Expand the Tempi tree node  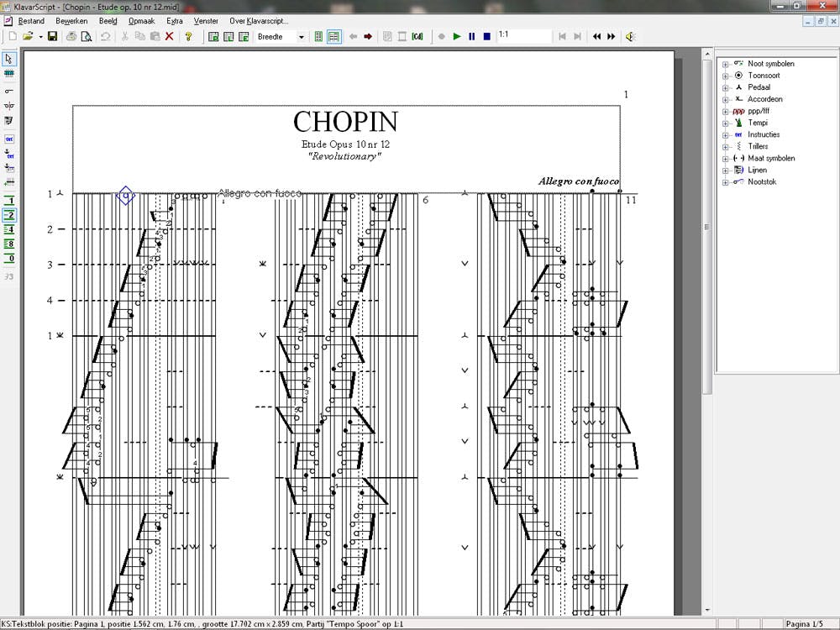[x=726, y=123]
